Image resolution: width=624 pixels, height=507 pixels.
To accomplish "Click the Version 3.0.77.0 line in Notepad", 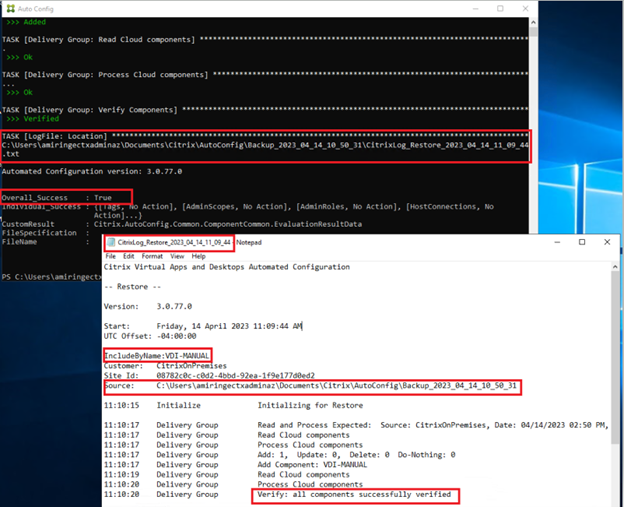I will (x=148, y=306).
